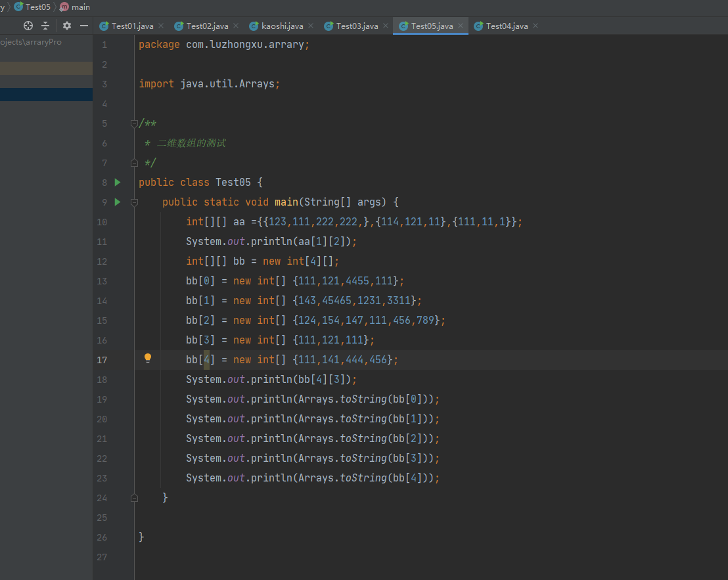
Task: Click the highlighted index 4 in 'bb[4]' on line 17
Action: [x=206, y=359]
